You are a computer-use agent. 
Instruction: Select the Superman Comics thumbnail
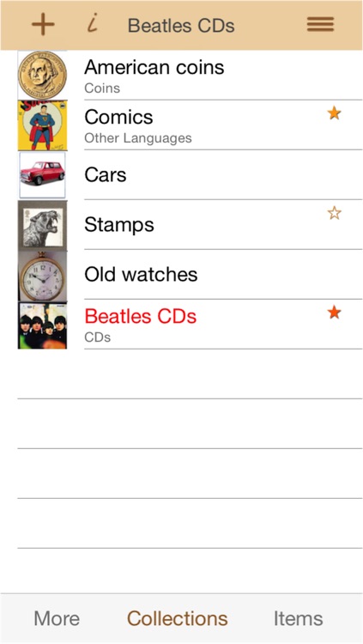tap(42, 125)
